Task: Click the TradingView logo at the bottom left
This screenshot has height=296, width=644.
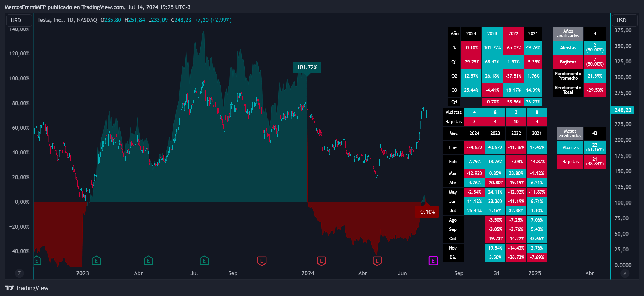Action: pos(27,288)
